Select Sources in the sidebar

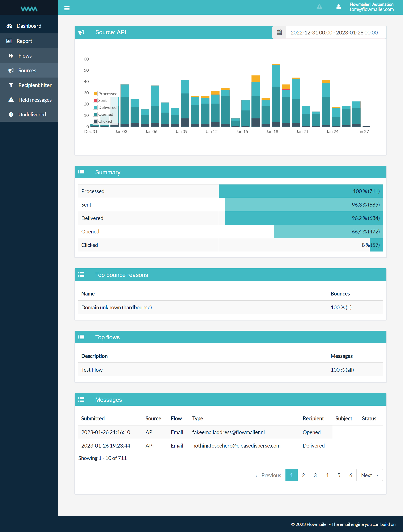(29, 70)
